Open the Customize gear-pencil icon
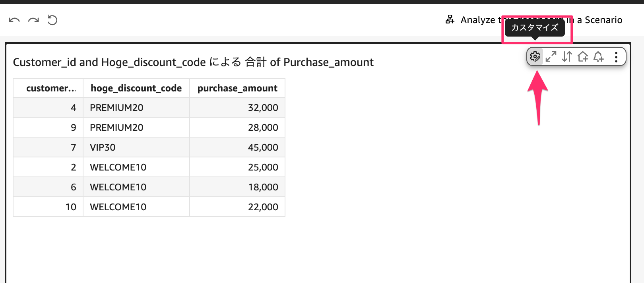 535,57
